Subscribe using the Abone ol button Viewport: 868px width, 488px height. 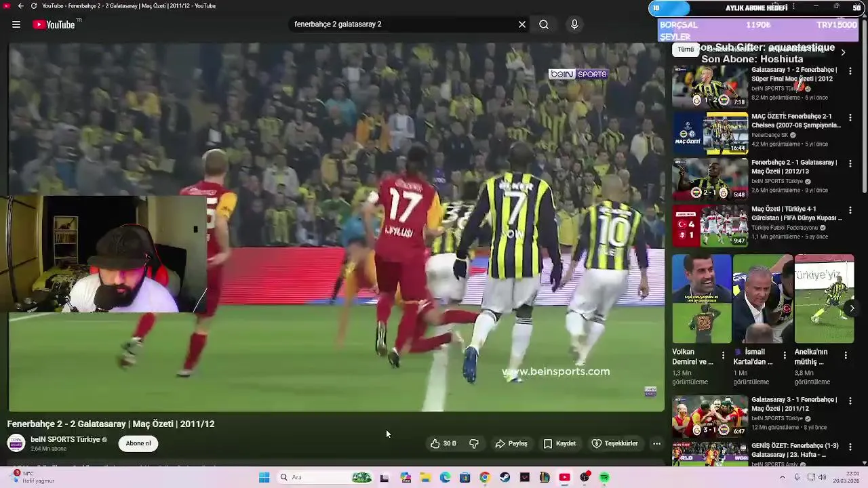click(x=138, y=443)
